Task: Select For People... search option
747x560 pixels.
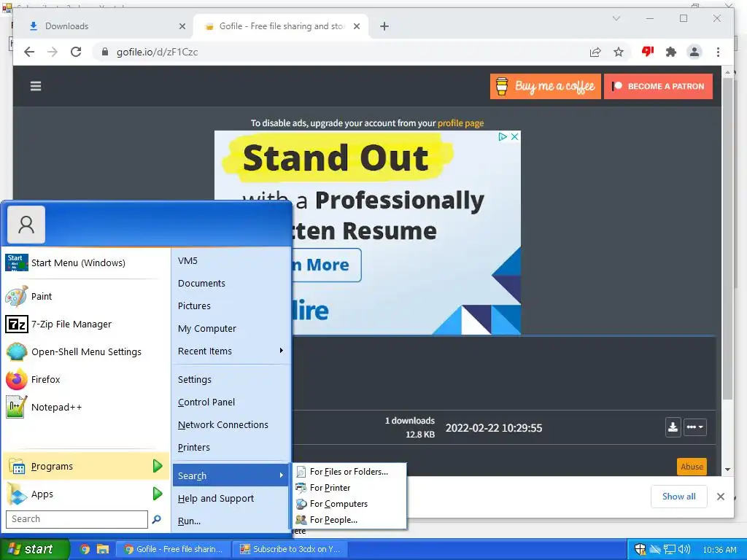Action: click(x=349, y=520)
